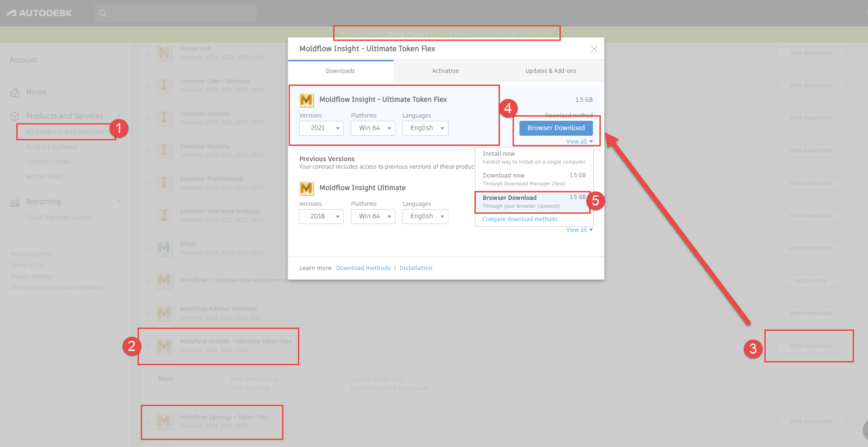Click the Moldflow Adviser Ultimate product icon
This screenshot has width=868, height=447.
point(164,313)
